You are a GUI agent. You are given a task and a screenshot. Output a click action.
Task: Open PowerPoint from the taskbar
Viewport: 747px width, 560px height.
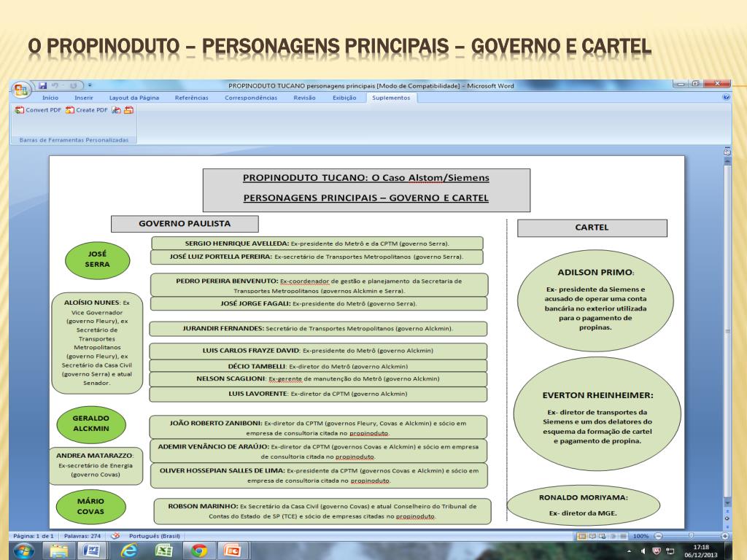point(233,551)
